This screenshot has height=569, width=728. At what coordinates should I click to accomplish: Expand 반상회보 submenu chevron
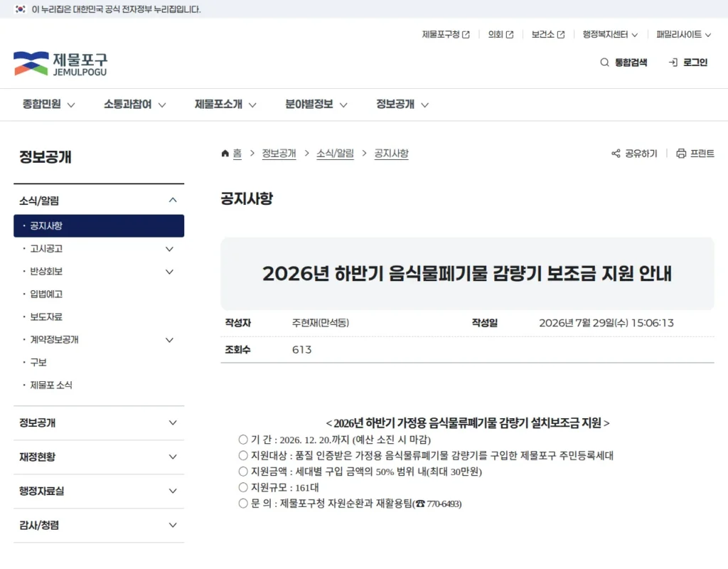(x=169, y=272)
